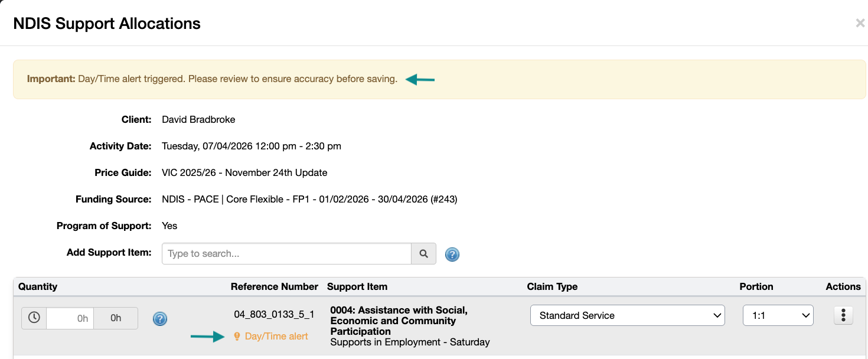Open the three-dot Actions menu
Screen dimensions: 868x359
tap(843, 315)
